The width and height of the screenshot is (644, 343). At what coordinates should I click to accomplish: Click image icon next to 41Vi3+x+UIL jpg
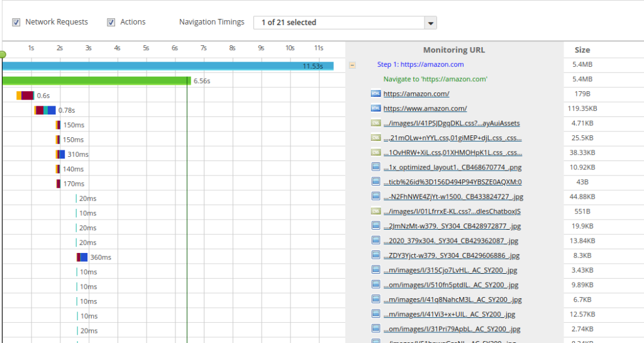click(376, 314)
